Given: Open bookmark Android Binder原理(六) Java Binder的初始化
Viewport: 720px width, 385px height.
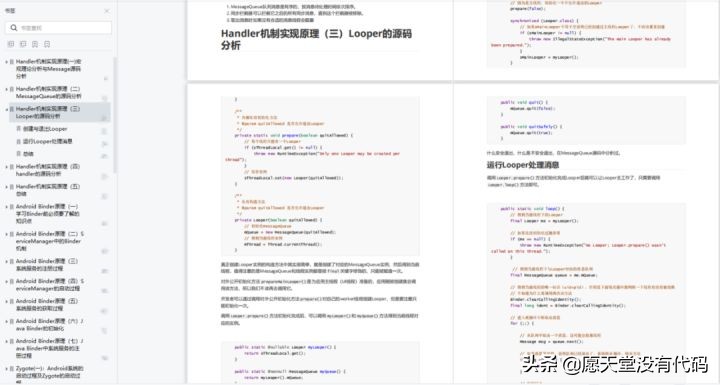Looking at the screenshot, I should pos(50,325).
